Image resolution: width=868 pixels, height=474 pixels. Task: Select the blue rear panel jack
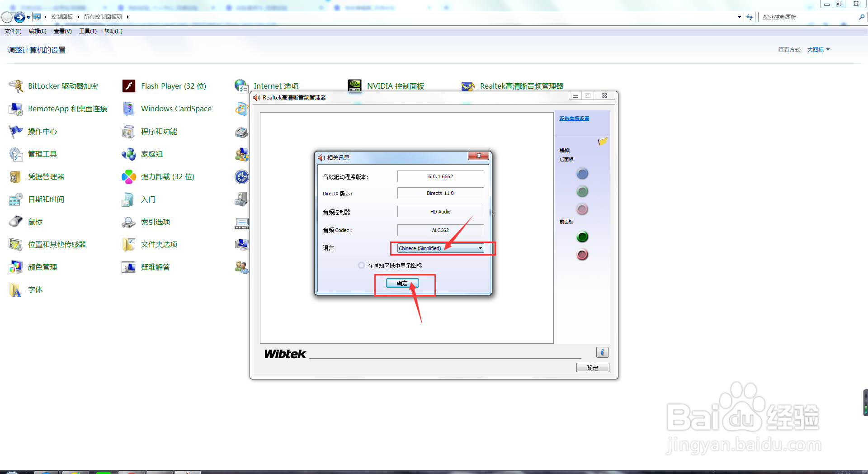click(582, 174)
